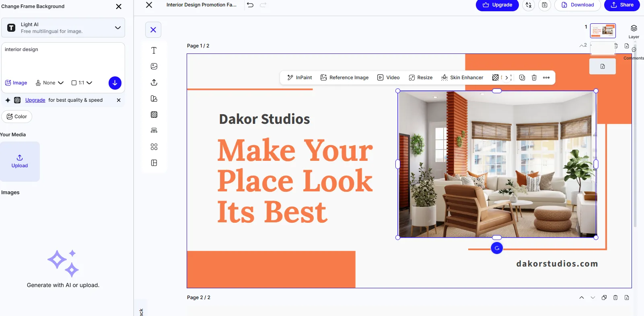The height and width of the screenshot is (316, 644).
Task: Select the Text tool in sidebar
Action: (154, 50)
